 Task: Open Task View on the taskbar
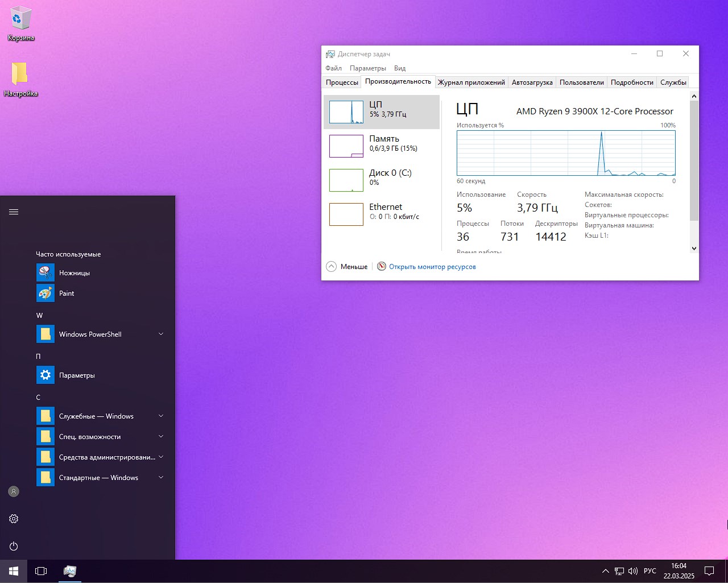(x=41, y=570)
